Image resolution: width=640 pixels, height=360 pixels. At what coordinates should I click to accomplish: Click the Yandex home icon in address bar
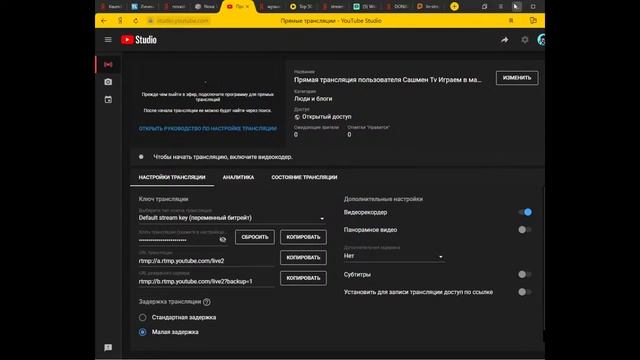pyautogui.click(x=120, y=20)
